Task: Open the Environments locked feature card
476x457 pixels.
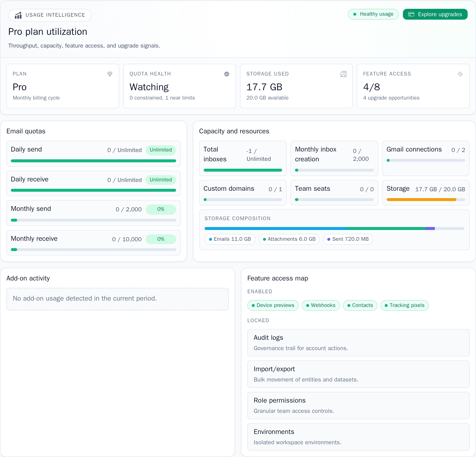Action: (x=358, y=437)
